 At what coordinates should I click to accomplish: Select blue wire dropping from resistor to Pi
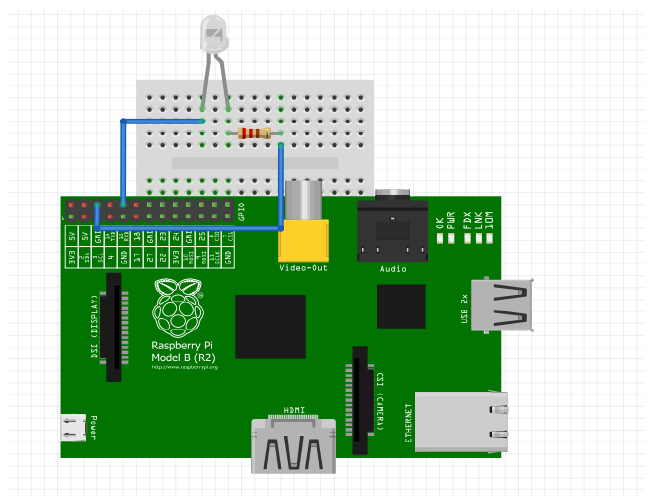pos(281,186)
